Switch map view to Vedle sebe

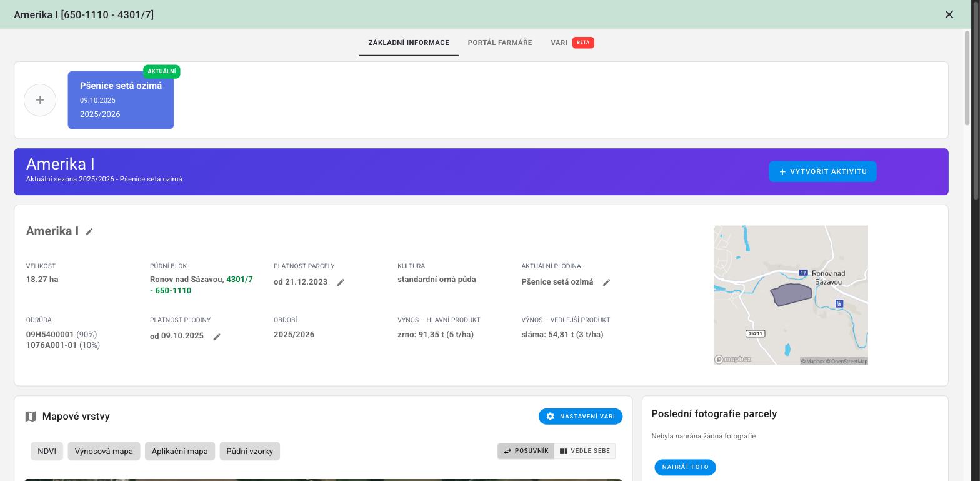click(x=585, y=451)
